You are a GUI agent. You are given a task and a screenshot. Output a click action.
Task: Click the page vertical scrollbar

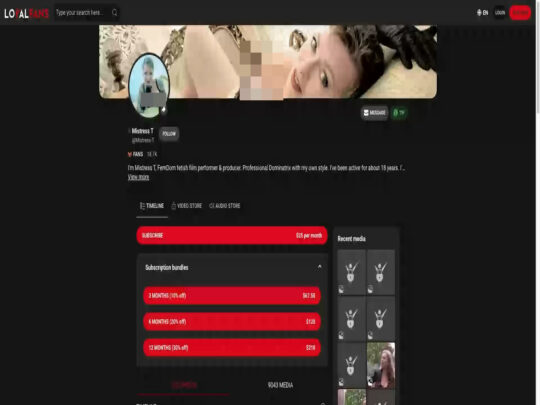tap(538, 202)
